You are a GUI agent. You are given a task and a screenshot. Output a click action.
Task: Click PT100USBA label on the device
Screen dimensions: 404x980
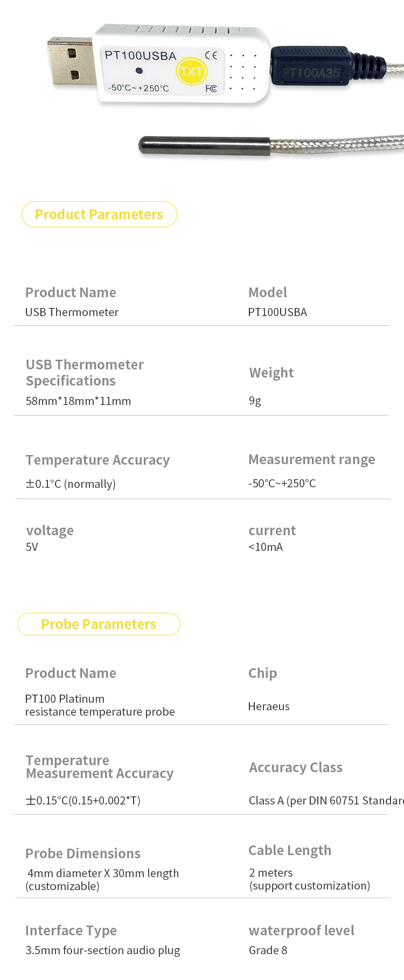pos(141,55)
